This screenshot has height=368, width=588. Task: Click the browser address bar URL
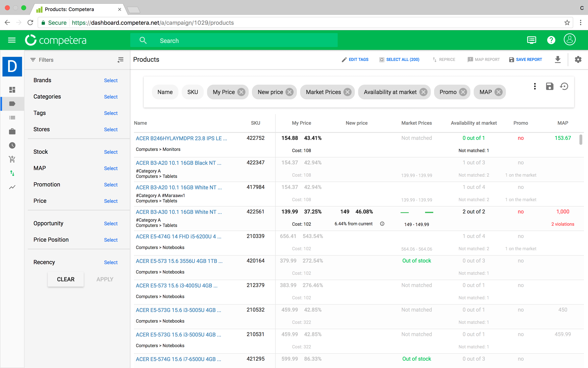pyautogui.click(x=153, y=23)
